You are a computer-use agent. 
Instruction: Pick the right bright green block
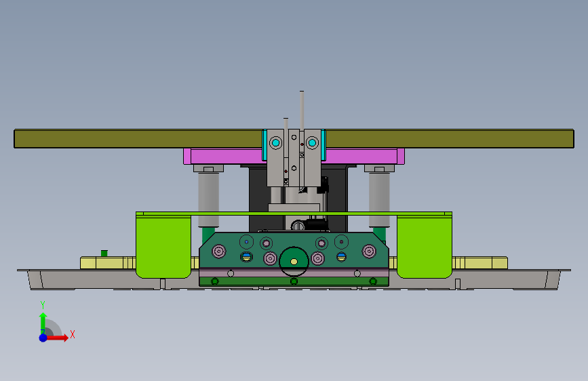pos(425,247)
